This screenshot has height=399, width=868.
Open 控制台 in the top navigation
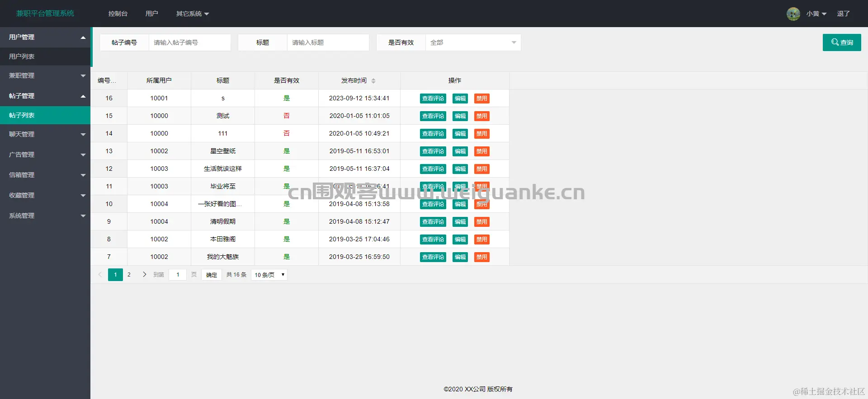point(118,14)
